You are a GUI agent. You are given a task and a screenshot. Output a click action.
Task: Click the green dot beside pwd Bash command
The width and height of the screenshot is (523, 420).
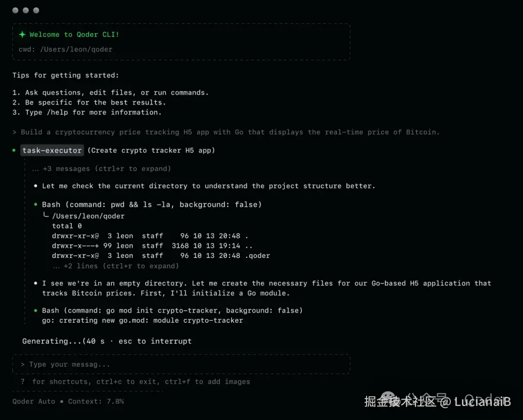(x=36, y=204)
